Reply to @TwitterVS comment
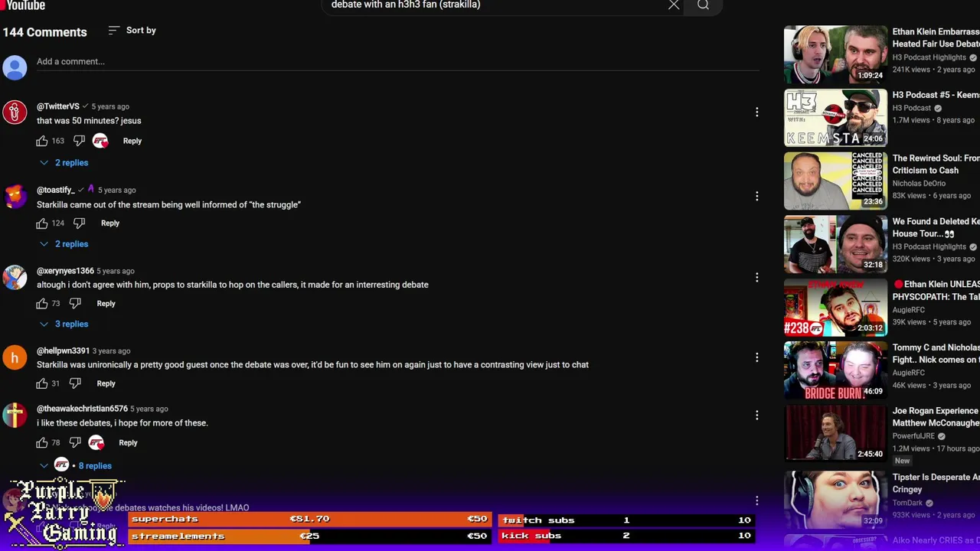This screenshot has width=980, height=551. tap(132, 141)
